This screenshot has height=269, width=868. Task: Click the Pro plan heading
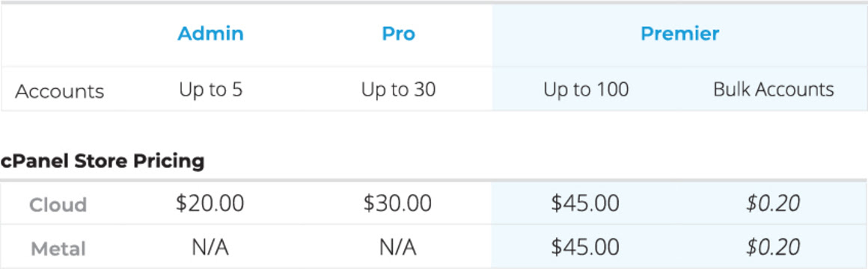[x=399, y=34]
